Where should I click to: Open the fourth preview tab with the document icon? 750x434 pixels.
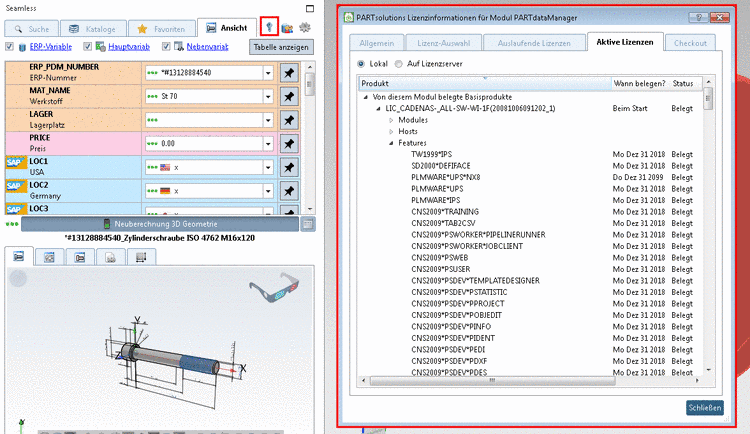pyautogui.click(x=110, y=257)
